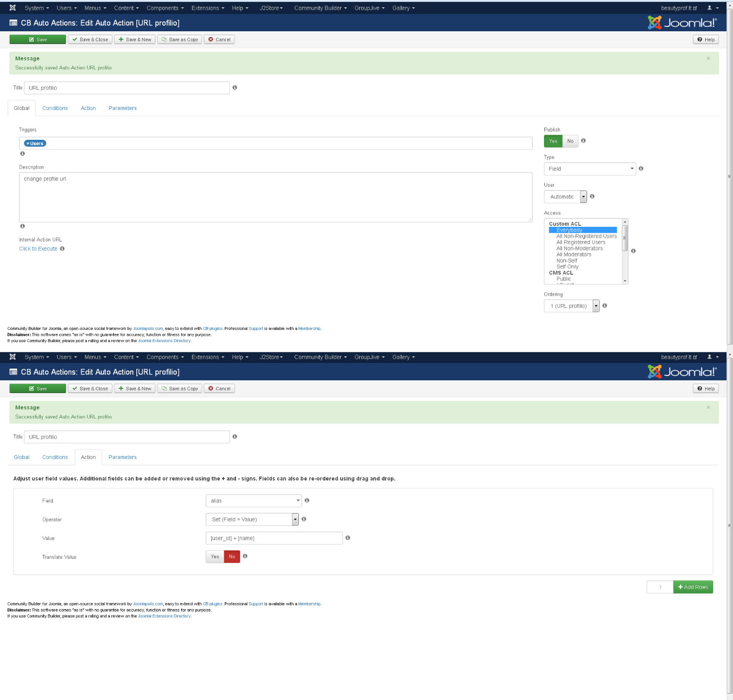Switch to Parameters tab in upper screenshot
This screenshot has height=700, width=733.
(x=123, y=108)
